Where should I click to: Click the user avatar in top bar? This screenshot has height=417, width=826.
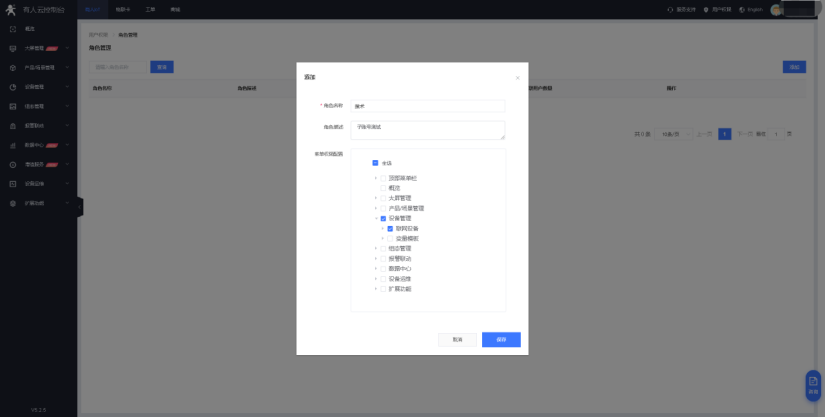tap(776, 9)
